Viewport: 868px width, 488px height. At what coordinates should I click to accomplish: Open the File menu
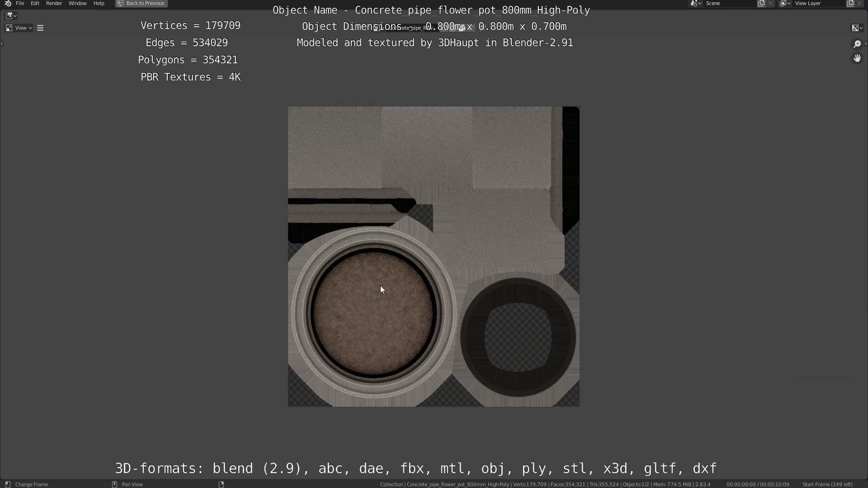pyautogui.click(x=20, y=3)
